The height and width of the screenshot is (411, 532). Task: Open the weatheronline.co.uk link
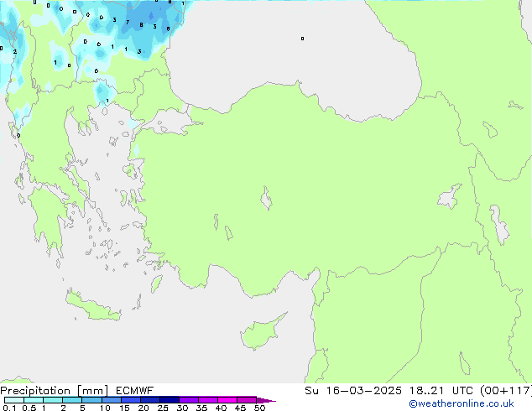[462, 403]
